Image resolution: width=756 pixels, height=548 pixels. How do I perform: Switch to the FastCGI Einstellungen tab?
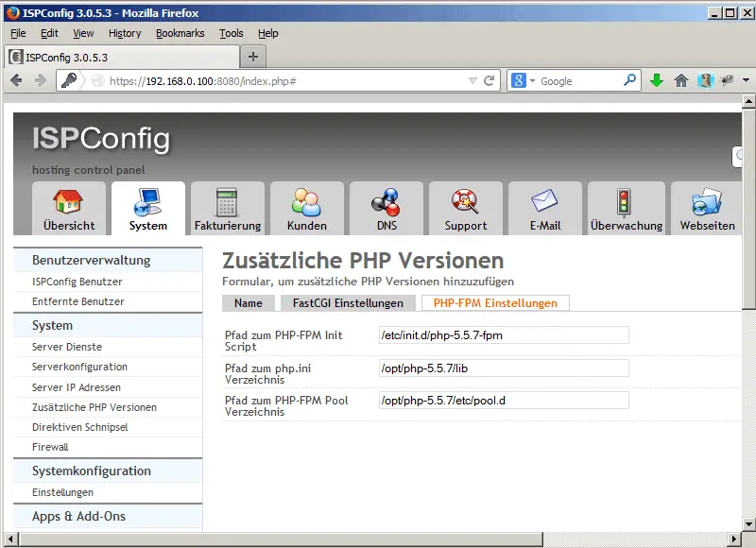[348, 303]
